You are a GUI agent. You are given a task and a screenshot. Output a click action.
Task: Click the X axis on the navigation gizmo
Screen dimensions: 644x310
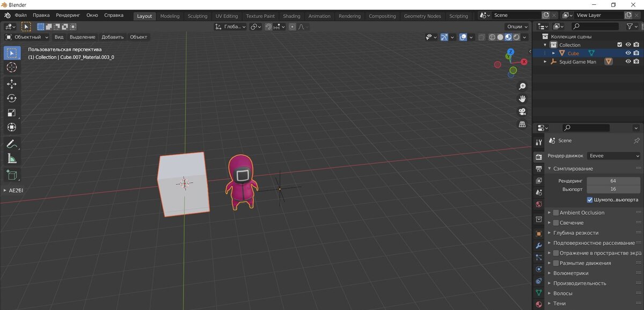pyautogui.click(x=524, y=62)
